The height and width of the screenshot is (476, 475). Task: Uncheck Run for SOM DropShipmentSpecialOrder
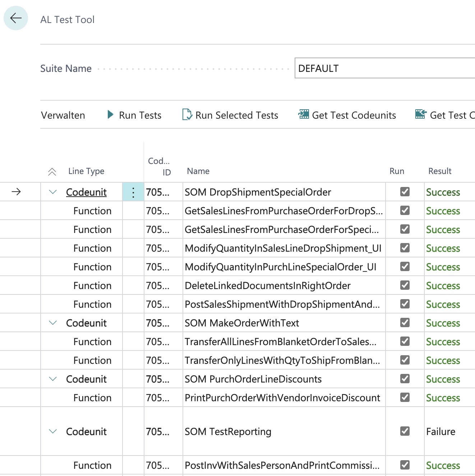(x=405, y=192)
